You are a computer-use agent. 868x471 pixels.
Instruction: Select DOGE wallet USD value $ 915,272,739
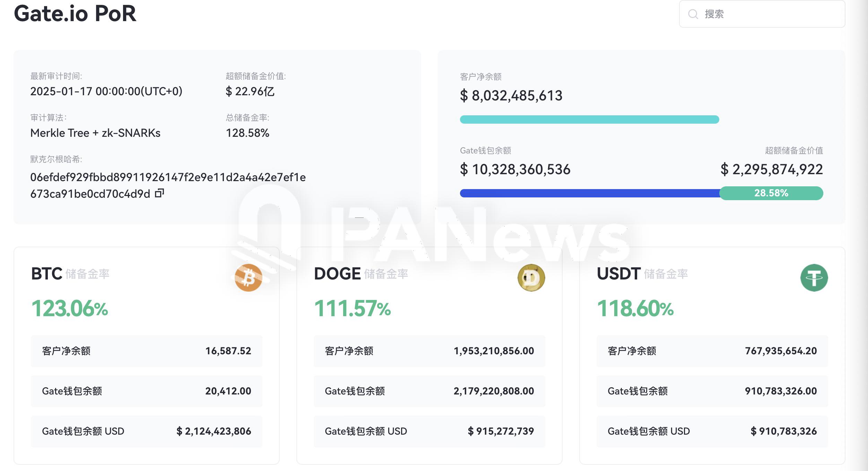[501, 431]
